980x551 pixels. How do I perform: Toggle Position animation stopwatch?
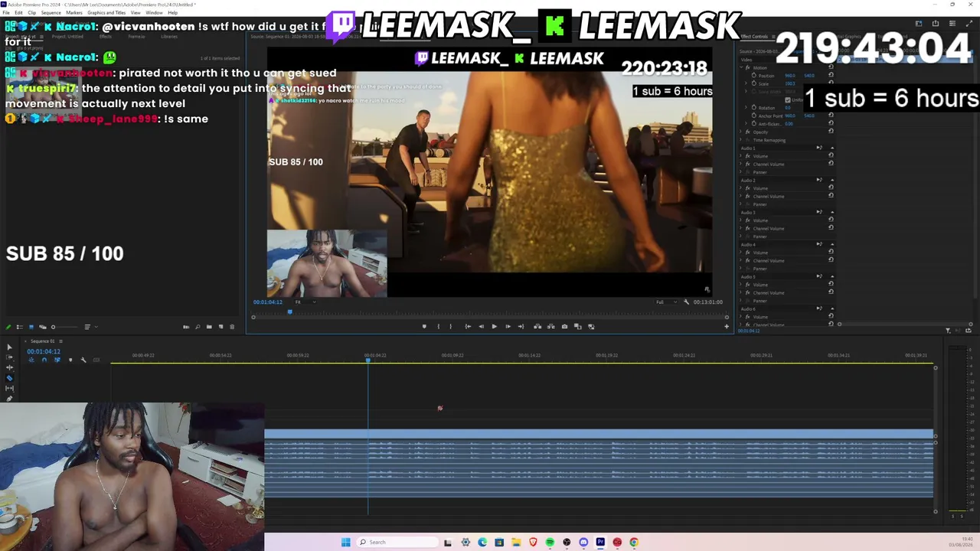click(753, 76)
